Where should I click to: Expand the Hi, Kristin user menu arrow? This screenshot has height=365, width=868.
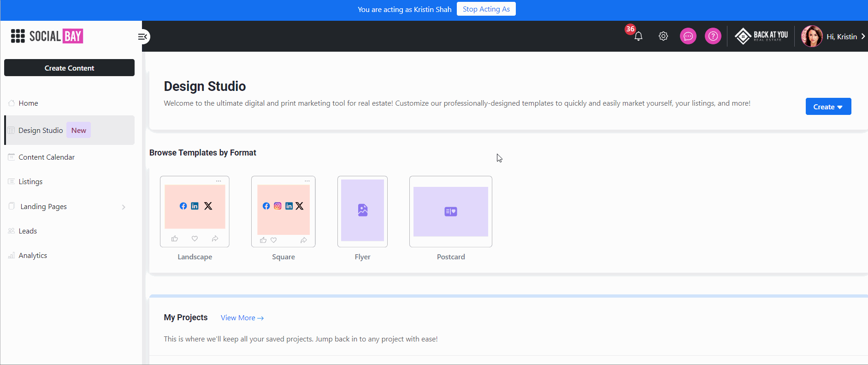pos(863,36)
